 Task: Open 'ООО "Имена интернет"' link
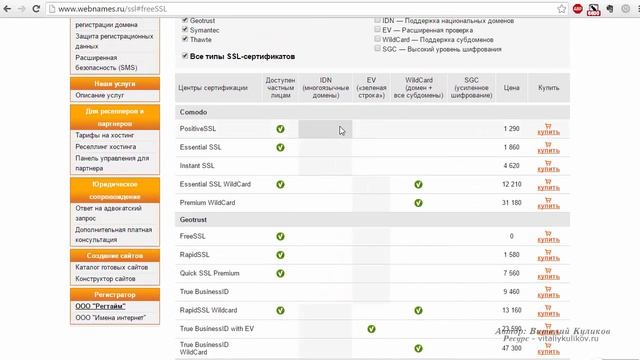coord(111,318)
